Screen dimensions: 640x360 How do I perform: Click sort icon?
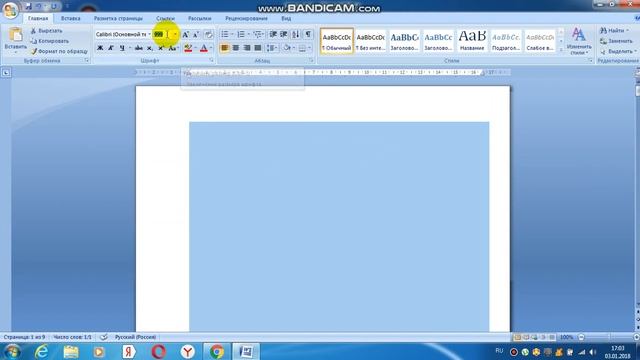pyautogui.click(x=296, y=34)
